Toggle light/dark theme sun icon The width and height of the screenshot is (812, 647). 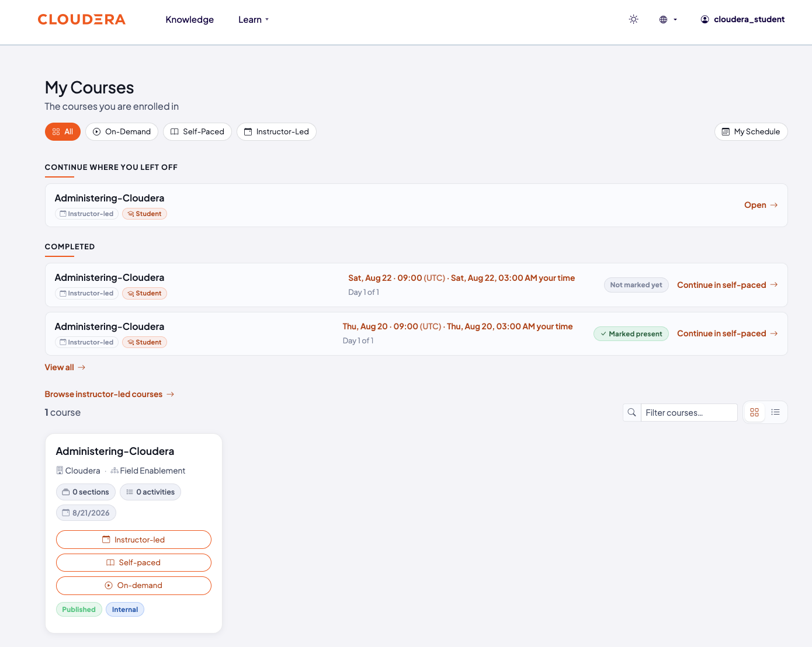point(633,19)
